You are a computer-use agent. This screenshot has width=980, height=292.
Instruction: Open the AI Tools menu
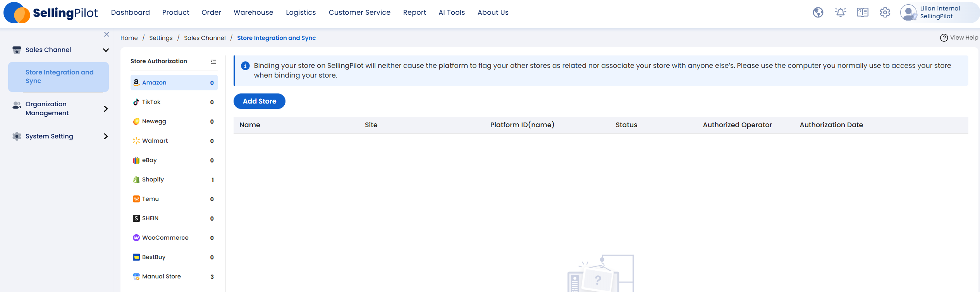coord(451,12)
